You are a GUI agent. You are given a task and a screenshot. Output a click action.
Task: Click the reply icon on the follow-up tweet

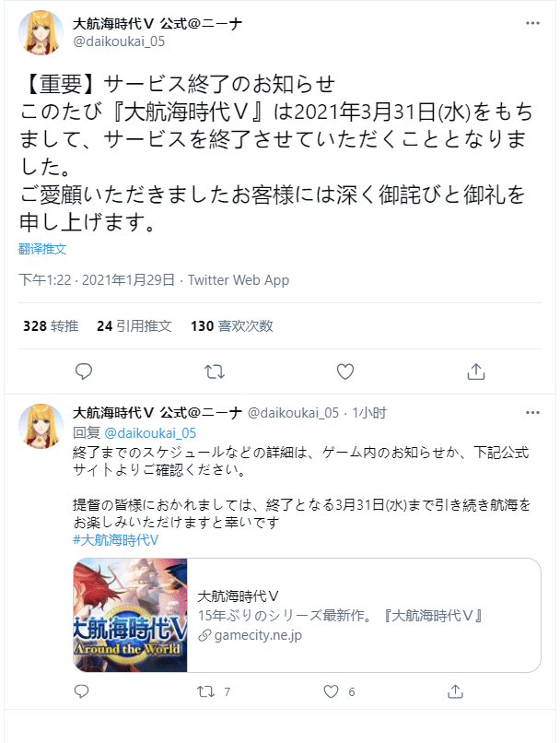coord(81,691)
